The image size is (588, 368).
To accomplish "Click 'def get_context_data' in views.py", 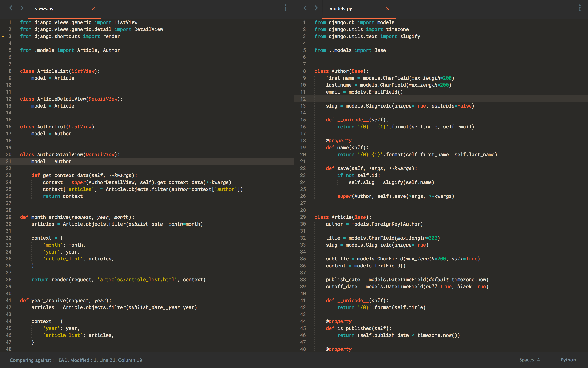I will click(60, 175).
